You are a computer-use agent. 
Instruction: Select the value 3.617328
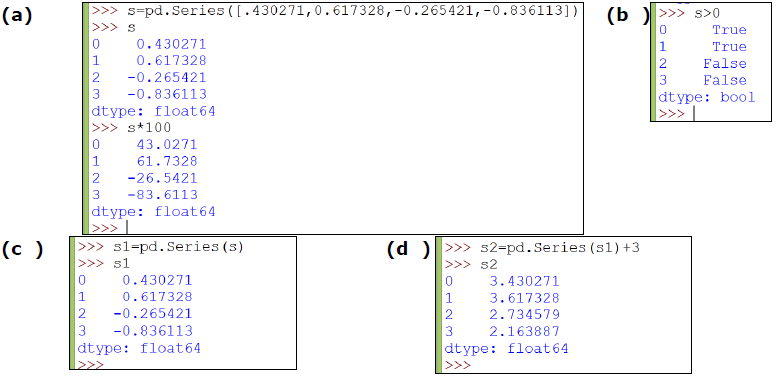524,298
